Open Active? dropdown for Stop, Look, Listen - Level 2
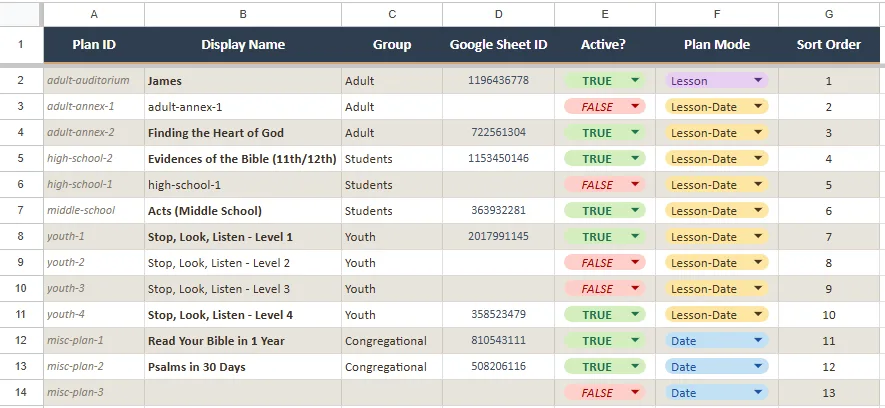 click(604, 262)
